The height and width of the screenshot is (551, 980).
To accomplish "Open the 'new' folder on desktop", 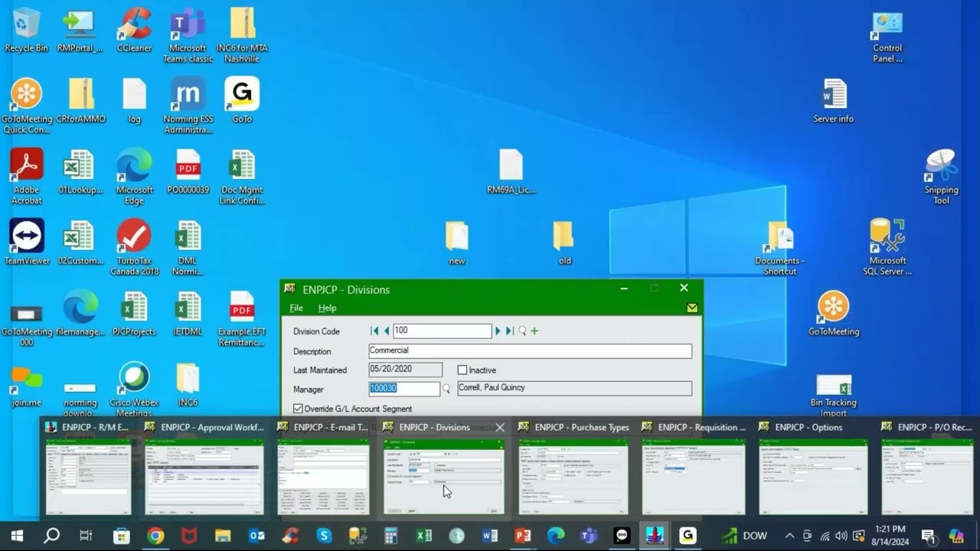I will point(457,243).
